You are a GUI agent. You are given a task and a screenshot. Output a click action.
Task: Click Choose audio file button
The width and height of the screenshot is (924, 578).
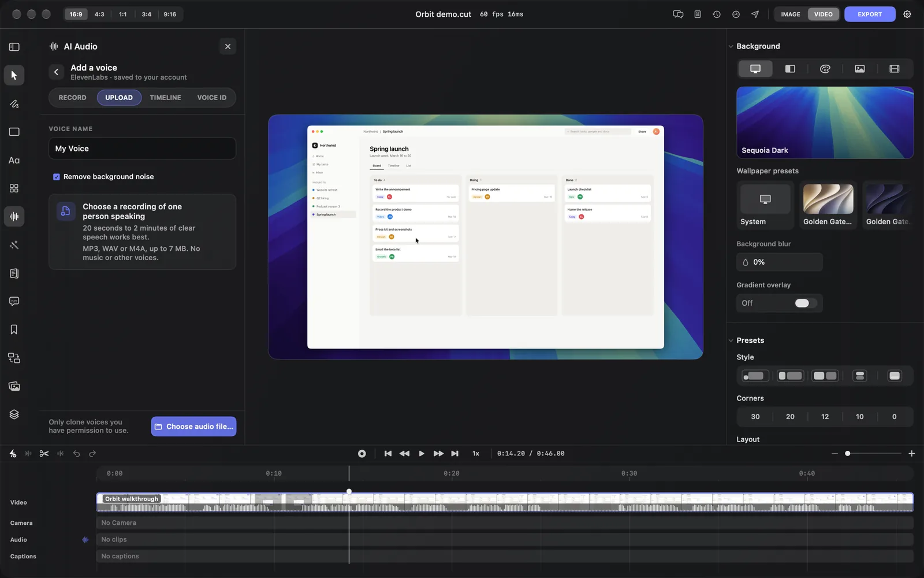193,427
